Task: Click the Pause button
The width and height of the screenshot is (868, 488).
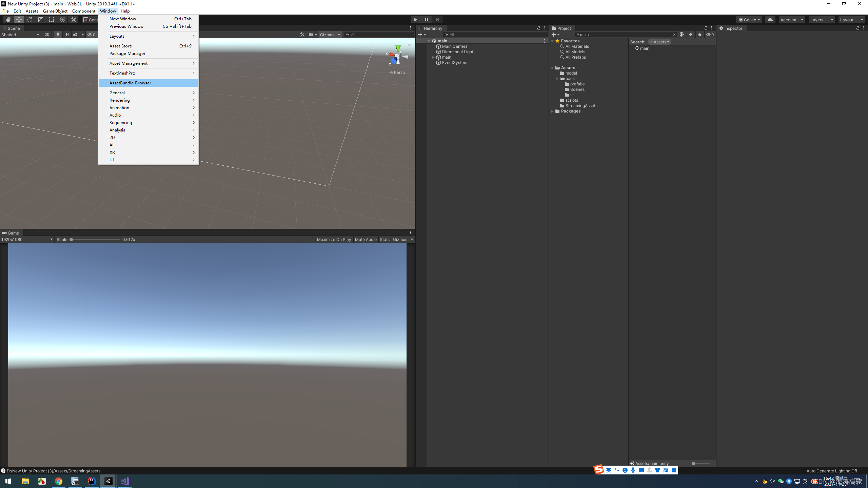Action: (x=426, y=20)
